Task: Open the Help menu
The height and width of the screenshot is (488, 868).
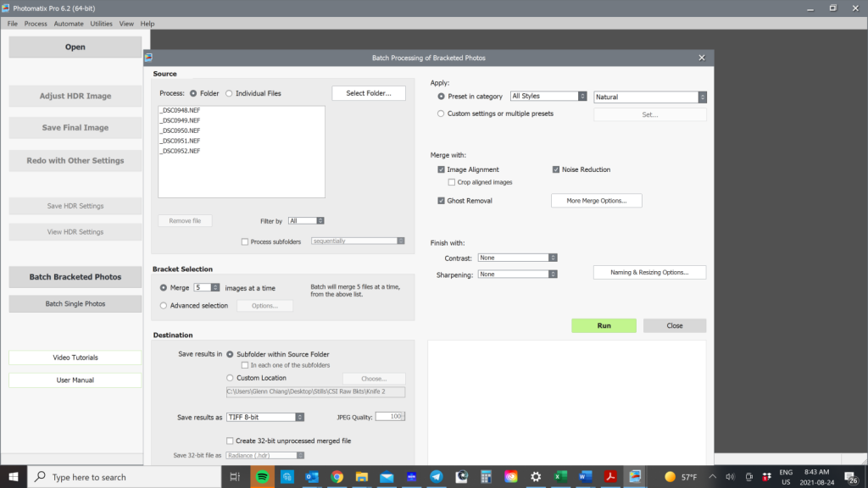Action: (x=147, y=24)
